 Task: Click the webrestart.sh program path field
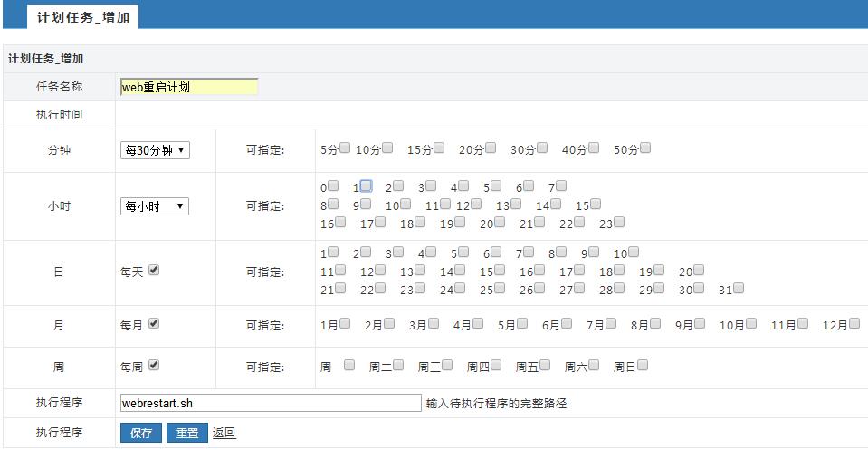point(270,403)
